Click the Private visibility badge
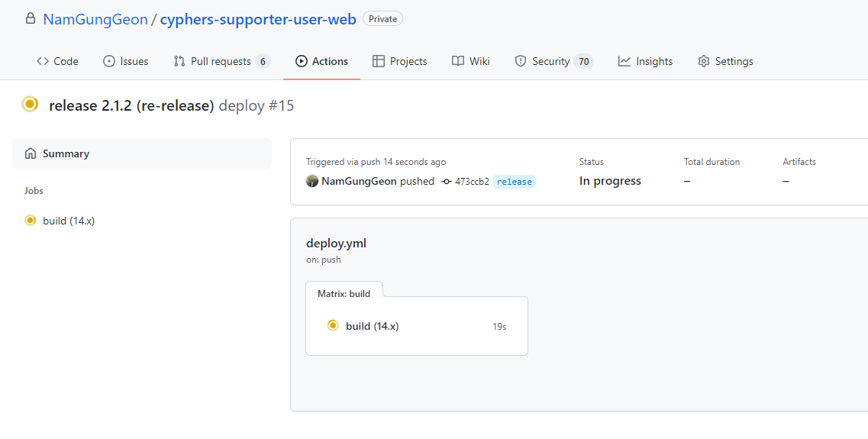The image size is (868, 439). click(382, 19)
